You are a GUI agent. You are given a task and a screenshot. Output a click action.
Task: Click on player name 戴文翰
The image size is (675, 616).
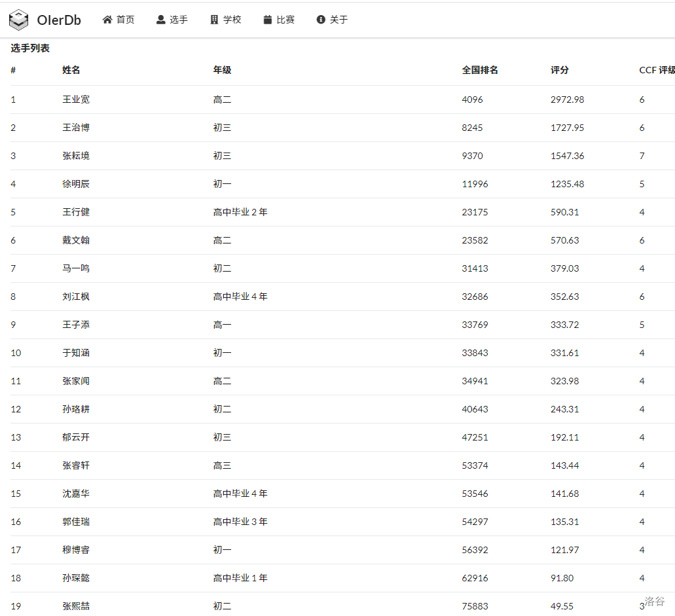click(76, 240)
